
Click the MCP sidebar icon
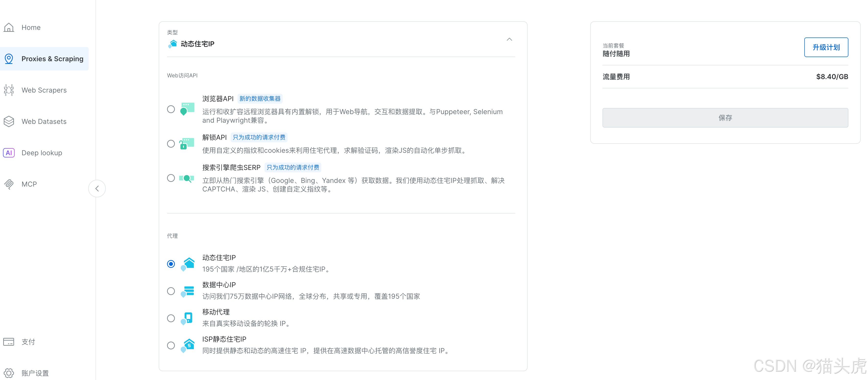pos(9,184)
